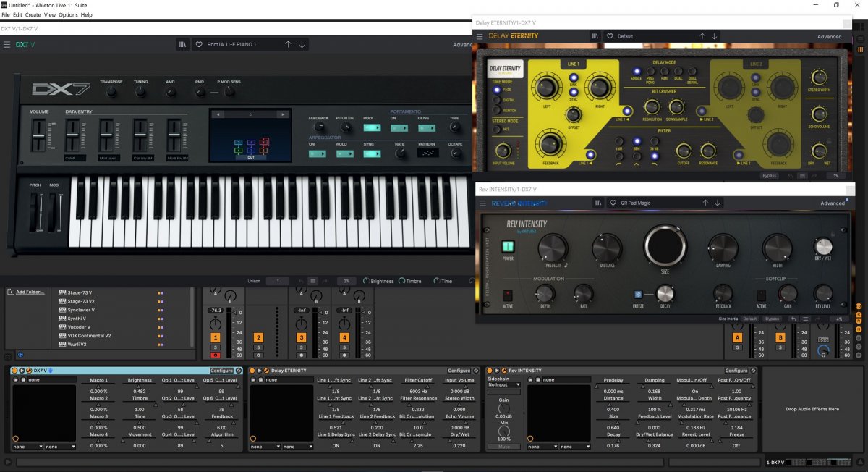Image resolution: width=868 pixels, height=472 pixels.
Task: Go to next preset in Delay ETERNITY
Action: coord(715,36)
